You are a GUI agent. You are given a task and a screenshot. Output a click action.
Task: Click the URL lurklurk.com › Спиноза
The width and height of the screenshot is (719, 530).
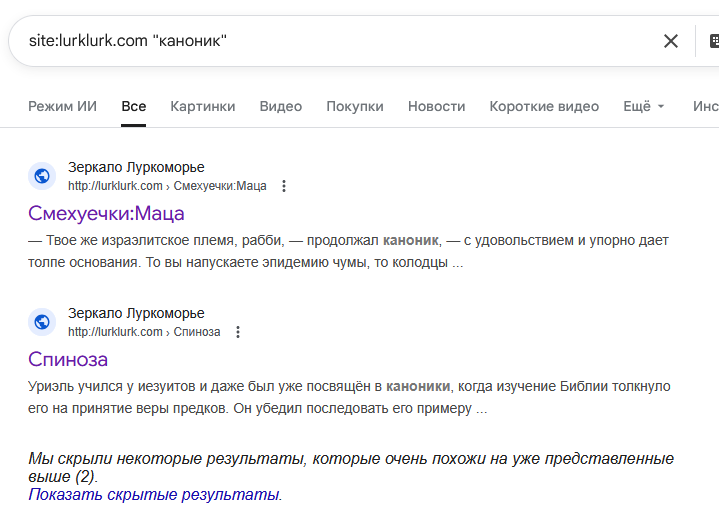click(x=144, y=332)
